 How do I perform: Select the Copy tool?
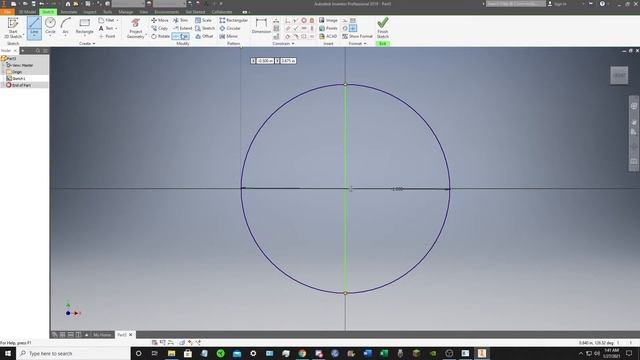click(x=160, y=28)
